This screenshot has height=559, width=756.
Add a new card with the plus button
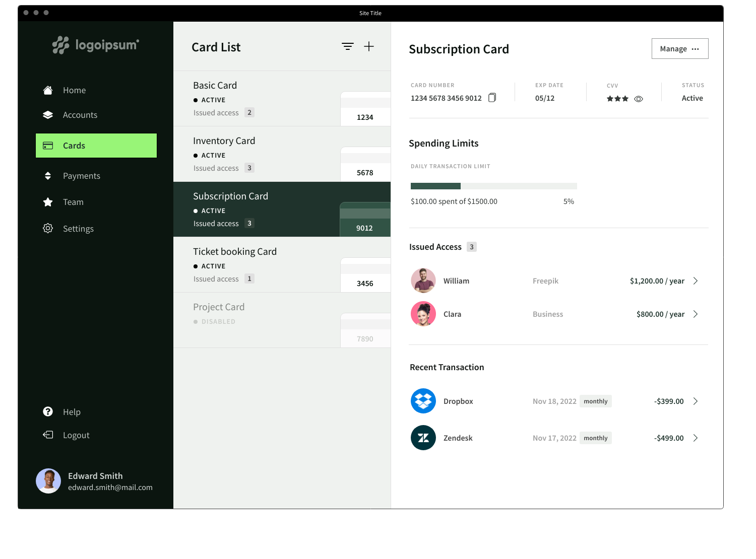tap(369, 46)
